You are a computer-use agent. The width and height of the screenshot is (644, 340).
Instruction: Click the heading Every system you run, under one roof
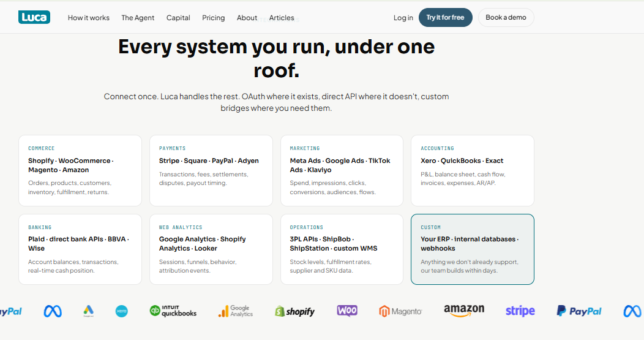277,58
